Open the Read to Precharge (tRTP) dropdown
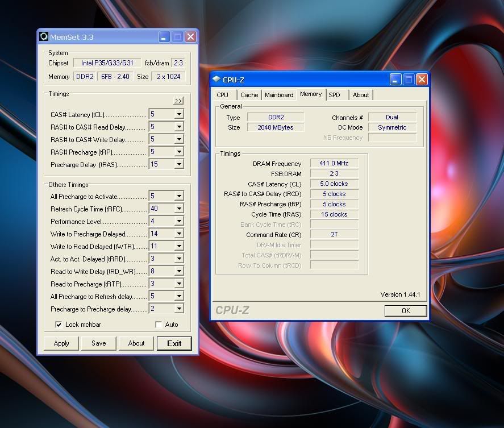 tap(179, 284)
